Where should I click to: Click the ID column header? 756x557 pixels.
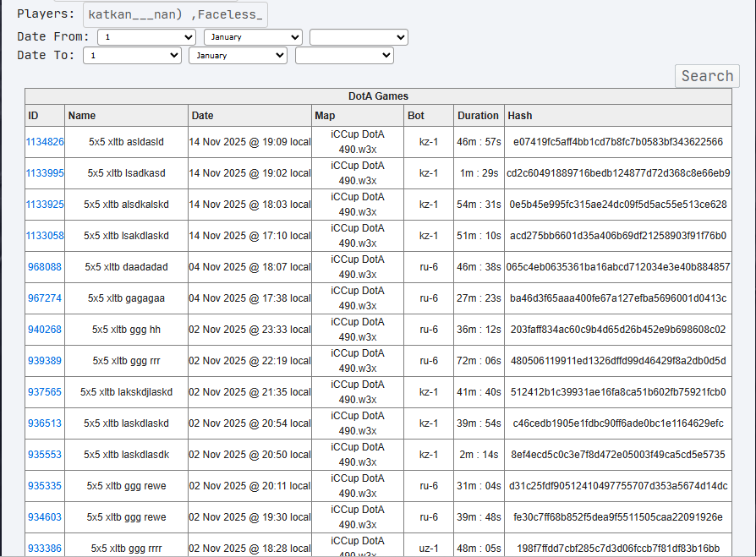pyautogui.click(x=45, y=116)
